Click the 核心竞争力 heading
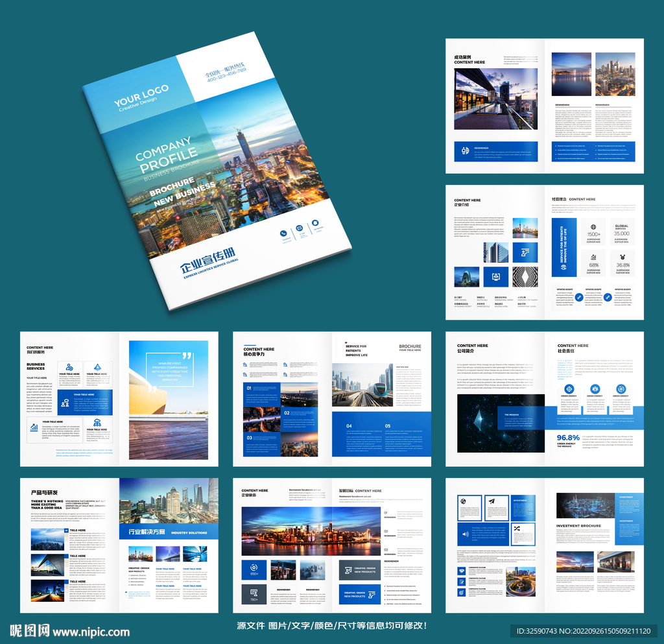664x644 pixels. coord(254,354)
